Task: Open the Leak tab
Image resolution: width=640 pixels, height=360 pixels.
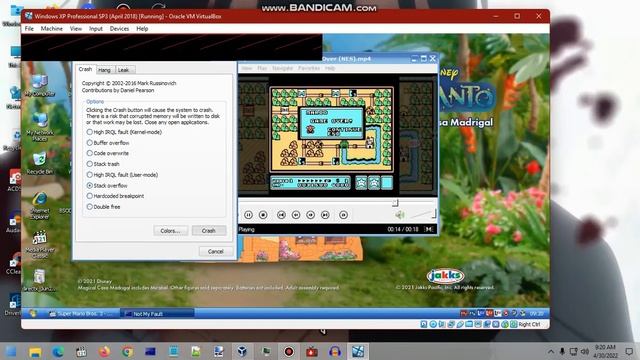Action: click(x=124, y=70)
